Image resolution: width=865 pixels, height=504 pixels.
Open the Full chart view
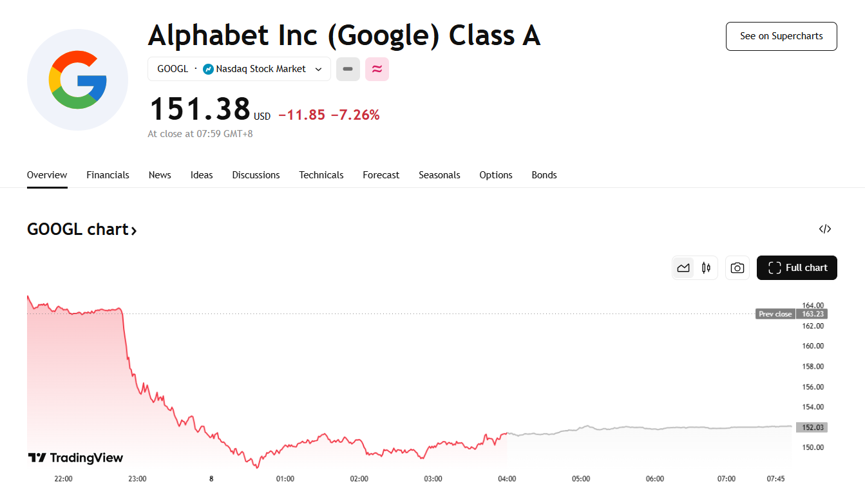(797, 268)
